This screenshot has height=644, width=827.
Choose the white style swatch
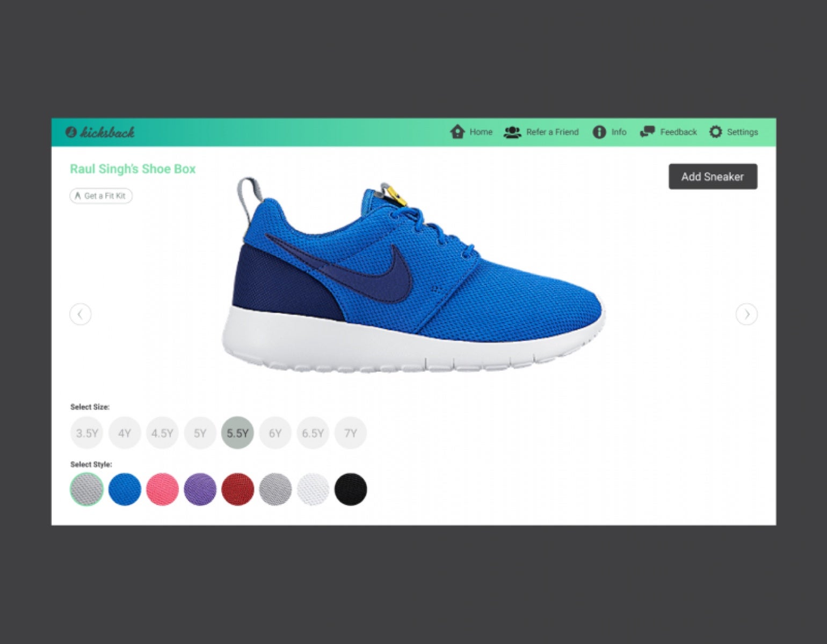click(313, 489)
